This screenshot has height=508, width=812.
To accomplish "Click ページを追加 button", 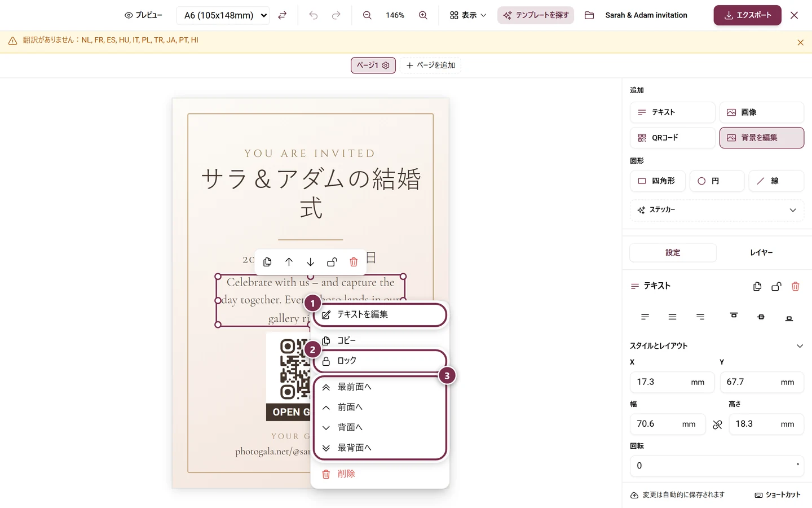I will (430, 65).
